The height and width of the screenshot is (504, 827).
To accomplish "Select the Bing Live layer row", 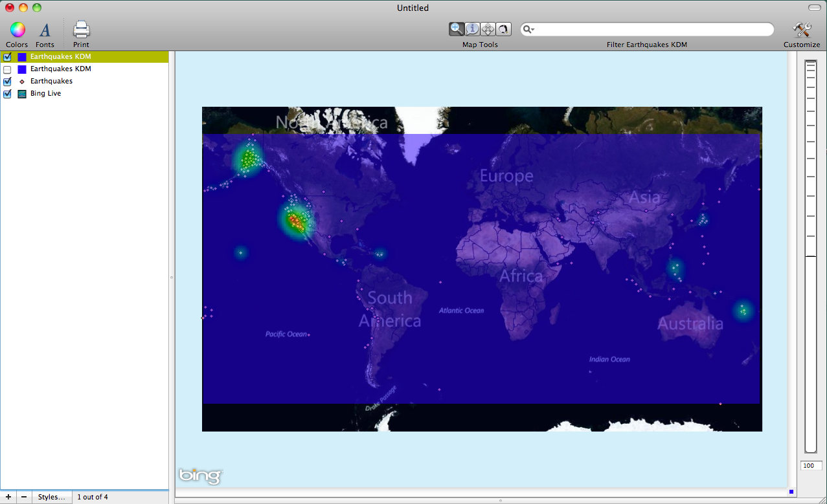I will [x=46, y=94].
